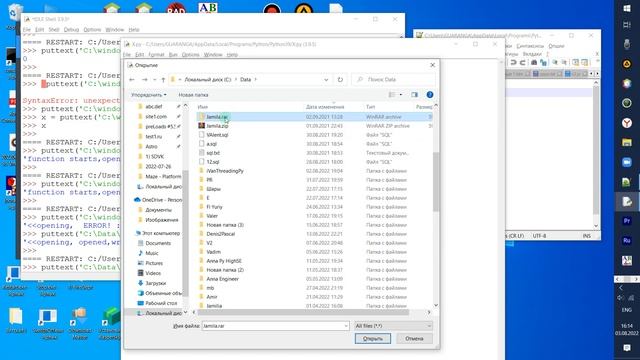Open the Format menu in X.py editor
The width and height of the screenshot is (640, 360).
pyautogui.click(x=156, y=55)
